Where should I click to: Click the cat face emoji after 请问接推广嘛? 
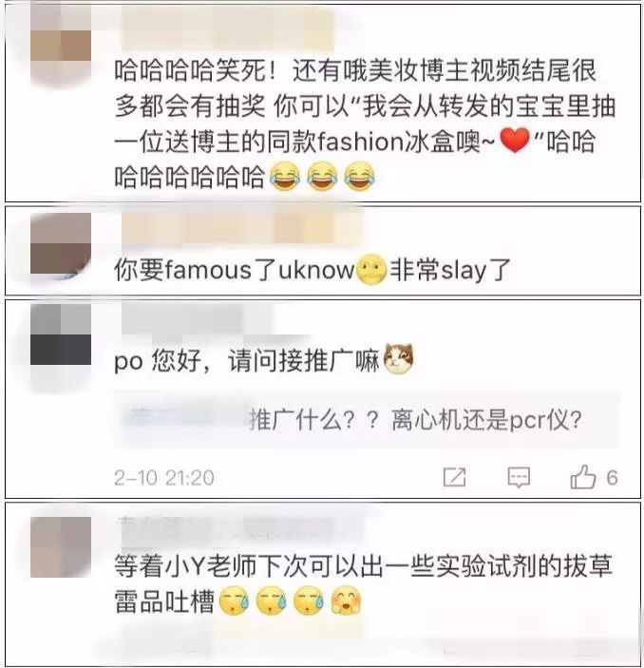399,359
